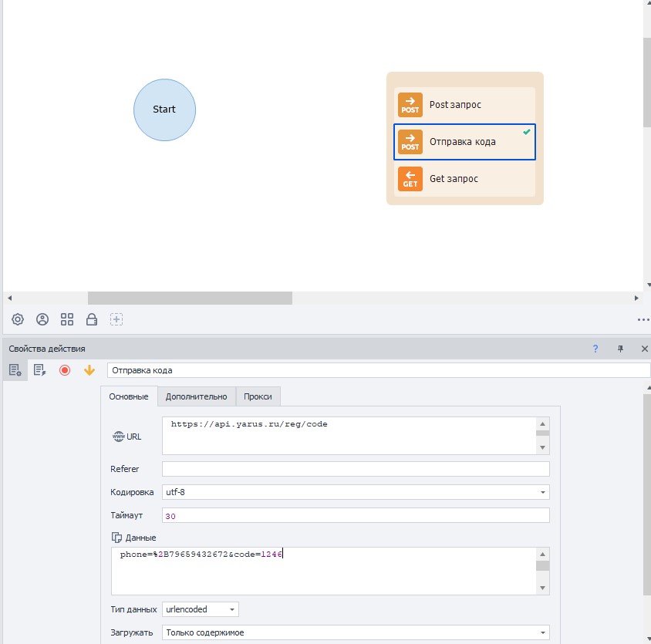Click Данные field scroll up arrow
The width and height of the screenshot is (651, 644).
[543, 554]
